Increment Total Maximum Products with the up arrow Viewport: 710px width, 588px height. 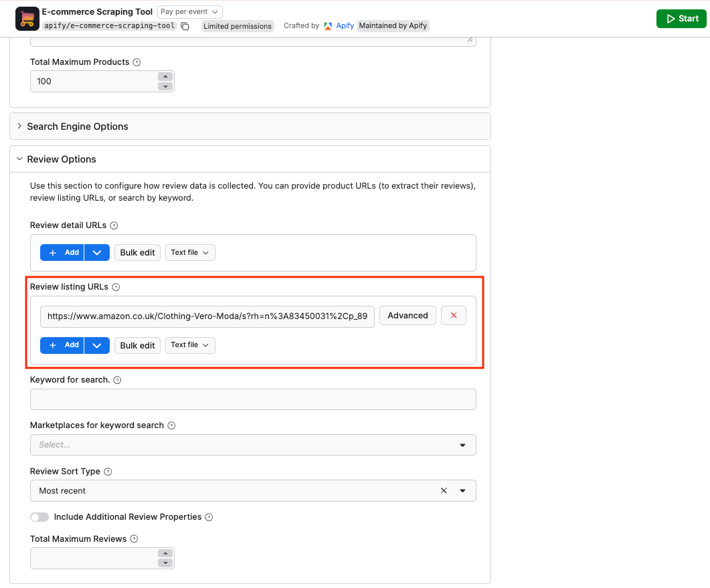tap(165, 76)
